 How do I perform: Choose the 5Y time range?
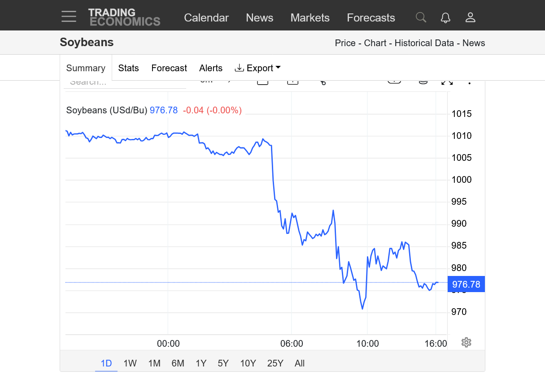223,363
